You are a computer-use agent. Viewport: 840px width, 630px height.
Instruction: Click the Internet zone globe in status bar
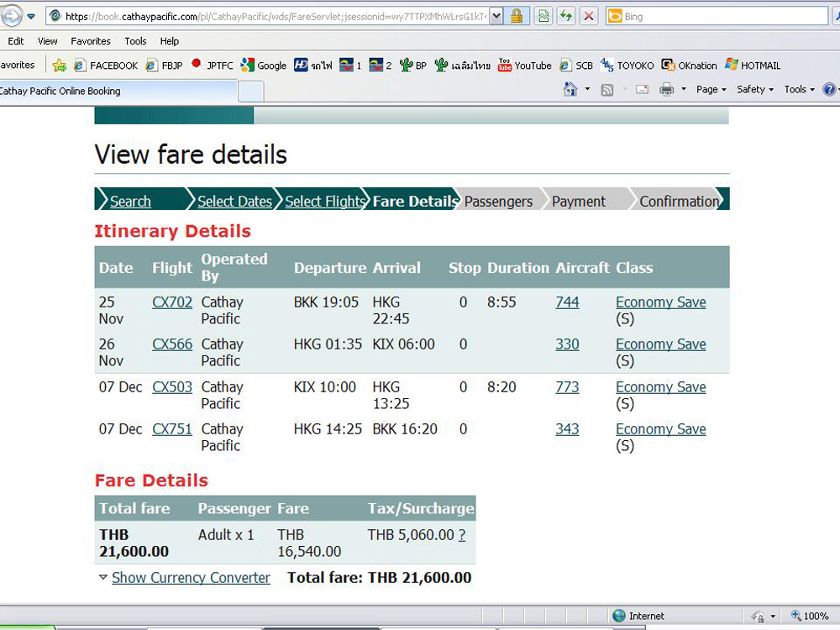tap(619, 616)
